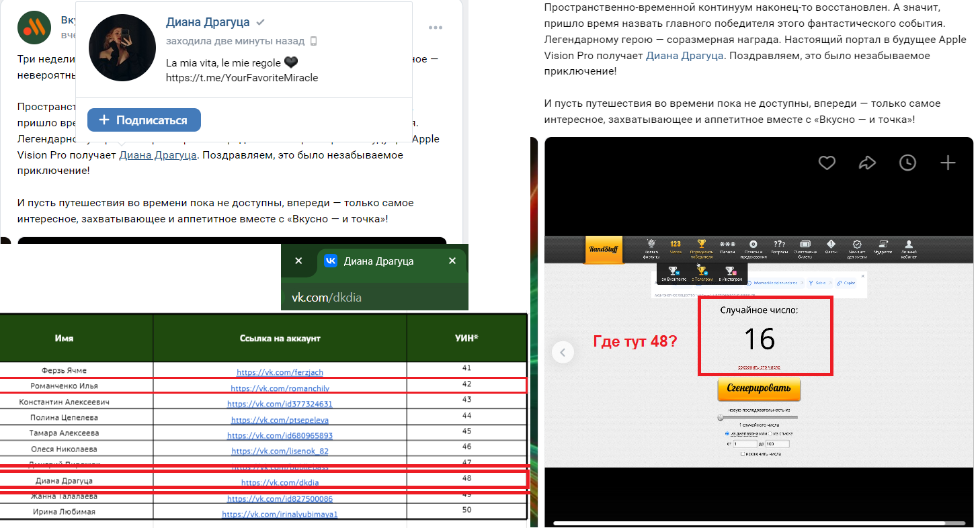Screen dimensions: 980x528
Task: Open the vk.com/romanchily link
Action: click(x=280, y=388)
